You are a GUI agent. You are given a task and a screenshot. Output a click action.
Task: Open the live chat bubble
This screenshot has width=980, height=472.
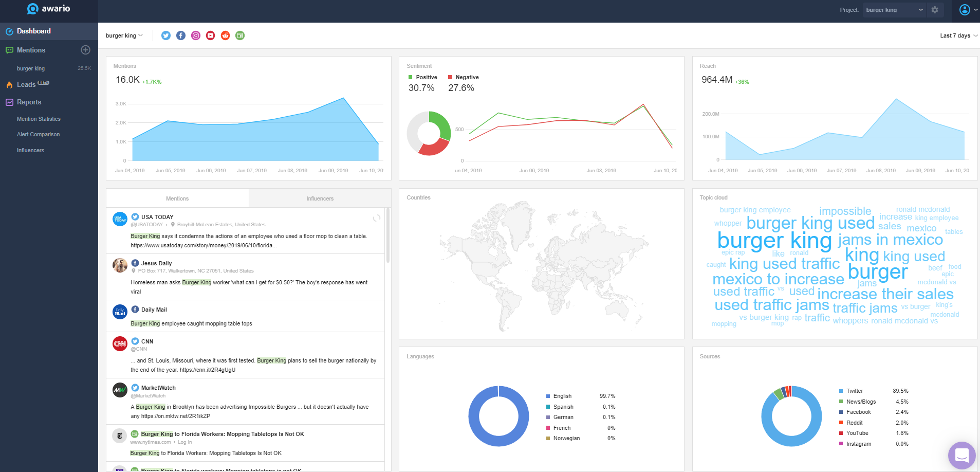(x=961, y=456)
